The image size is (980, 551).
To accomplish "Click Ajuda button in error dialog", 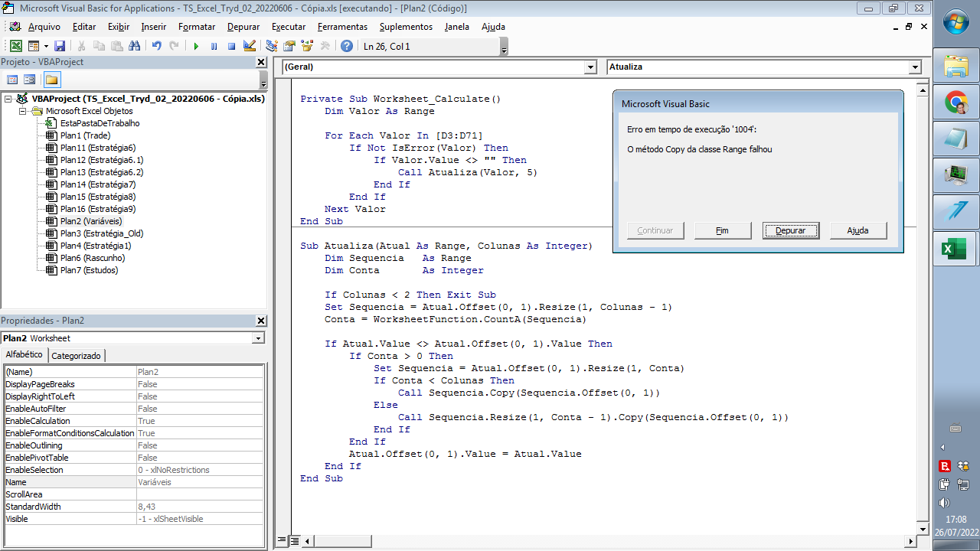I will [858, 230].
